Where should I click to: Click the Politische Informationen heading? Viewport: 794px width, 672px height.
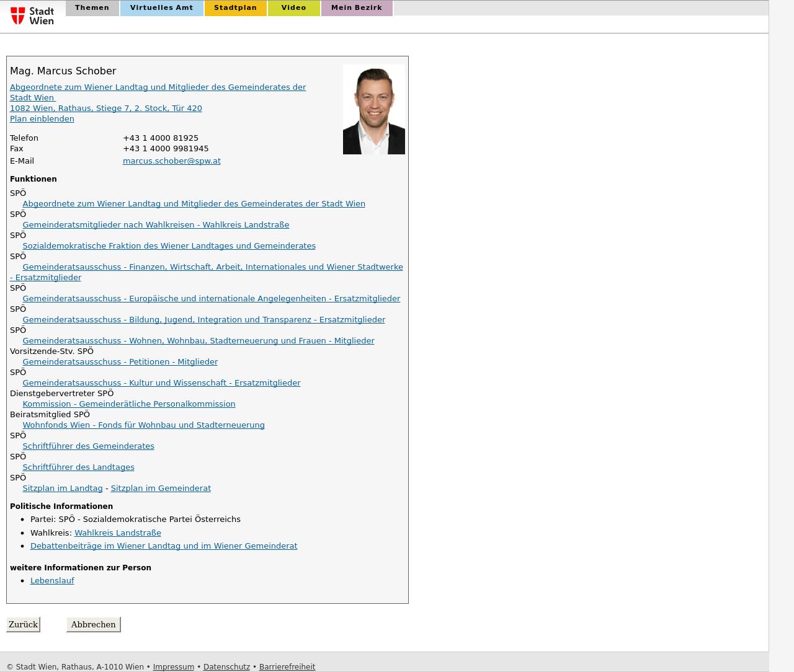point(61,506)
